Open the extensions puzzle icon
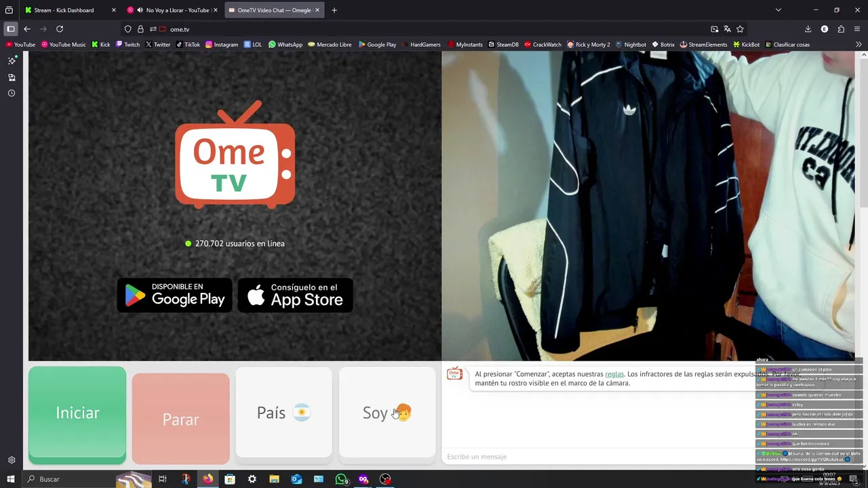 click(x=841, y=29)
